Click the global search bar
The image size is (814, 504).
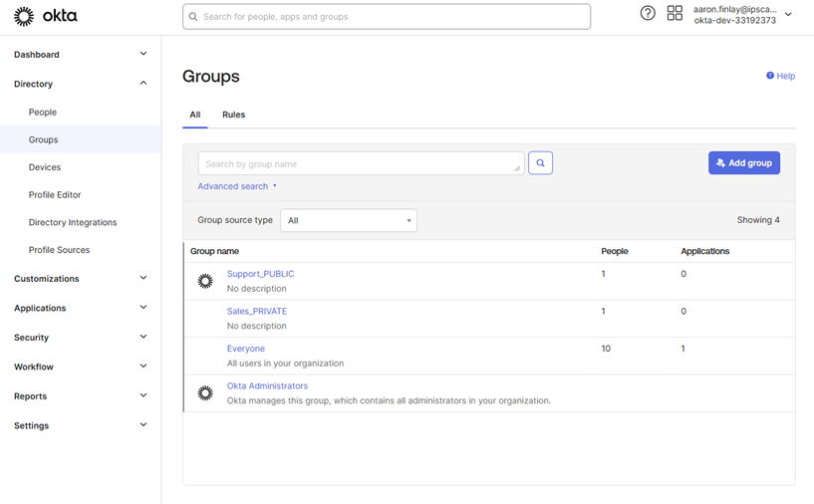[387, 17]
